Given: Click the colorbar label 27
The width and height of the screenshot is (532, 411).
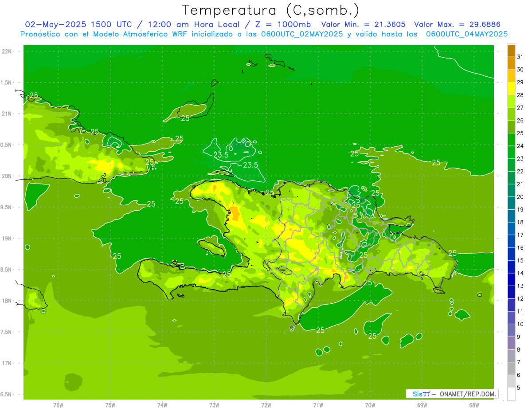Looking at the screenshot, I should 520,108.
